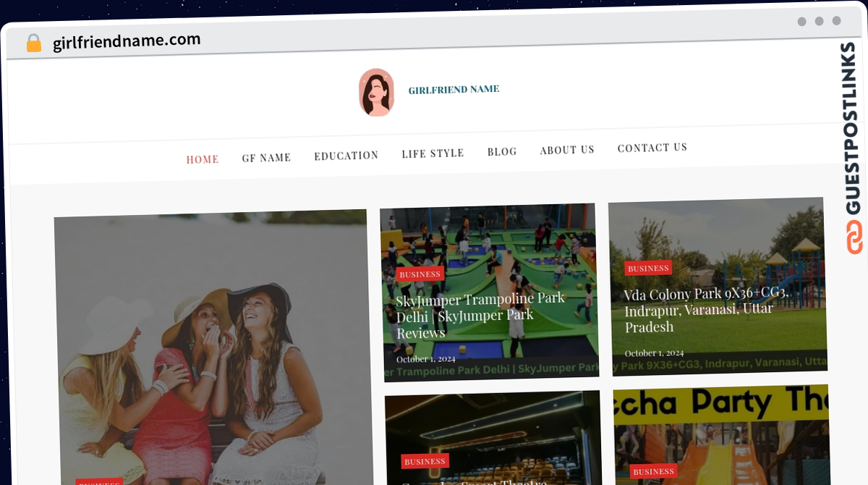Open the SkyJumper Trampoline Park Delhi article title

[481, 316]
